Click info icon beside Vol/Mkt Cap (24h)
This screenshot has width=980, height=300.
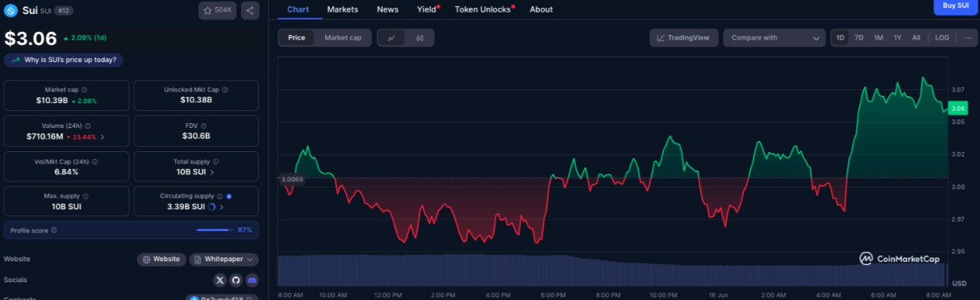(x=95, y=161)
